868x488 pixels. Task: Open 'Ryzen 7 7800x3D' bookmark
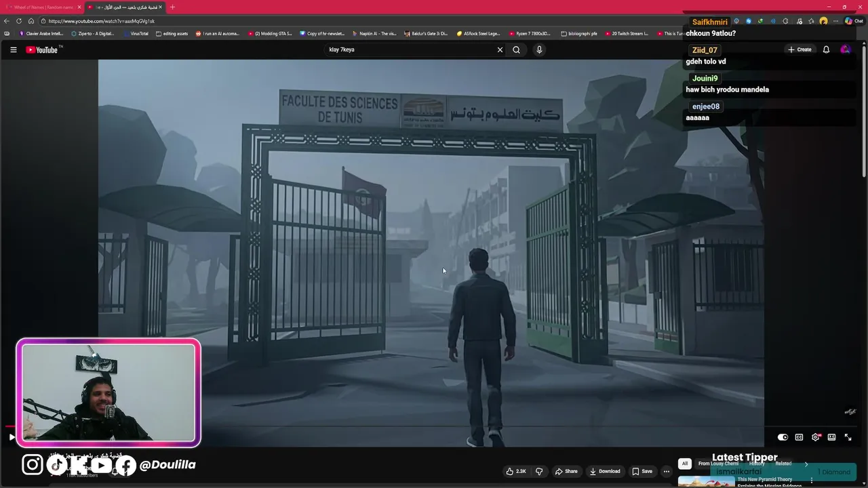point(530,33)
